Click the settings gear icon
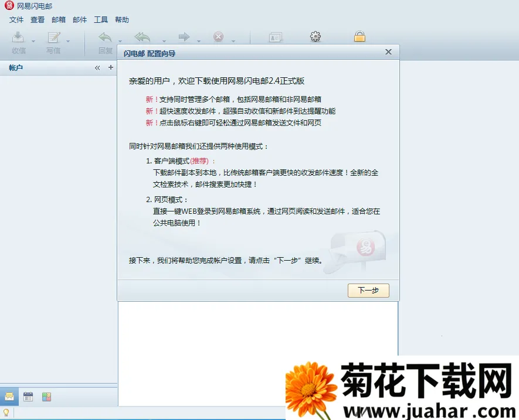Viewport: 519px width, 420px height. tap(315, 36)
